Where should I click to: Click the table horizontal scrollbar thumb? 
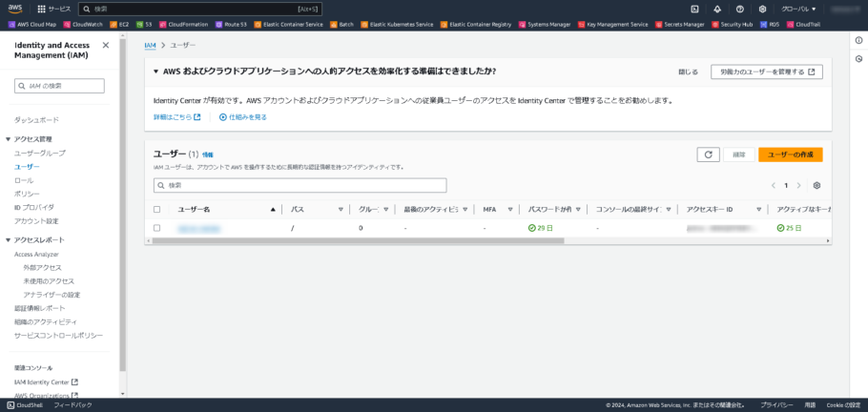tap(358, 241)
